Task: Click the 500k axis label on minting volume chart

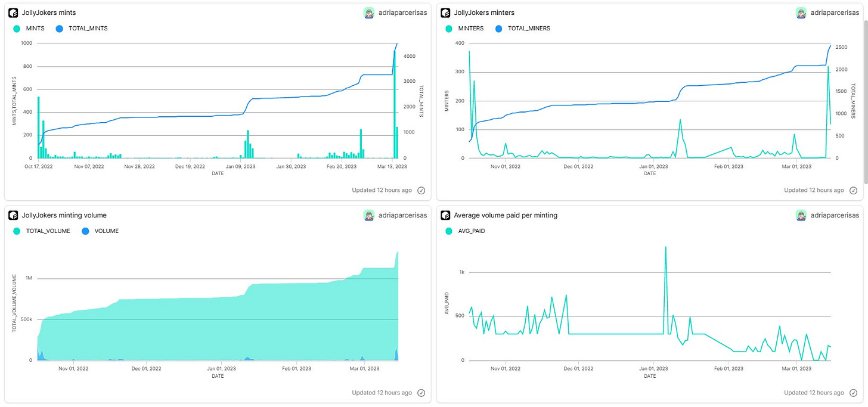Action: (x=26, y=319)
